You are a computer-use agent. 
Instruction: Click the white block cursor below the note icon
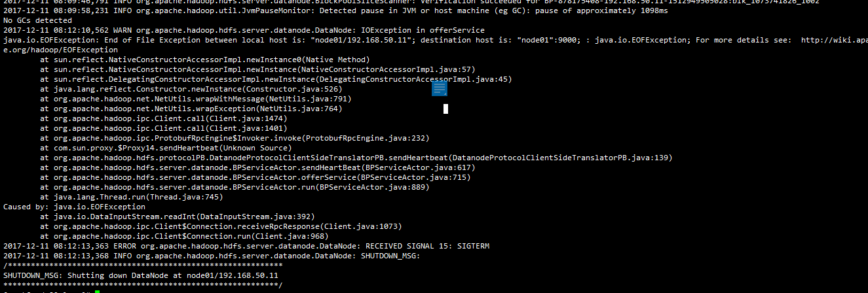coord(445,109)
